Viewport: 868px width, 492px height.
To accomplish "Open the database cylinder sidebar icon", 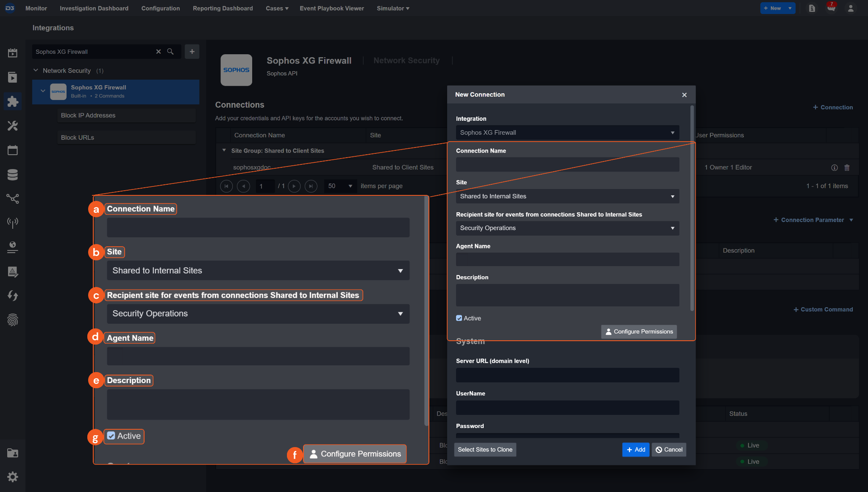I will 13,174.
